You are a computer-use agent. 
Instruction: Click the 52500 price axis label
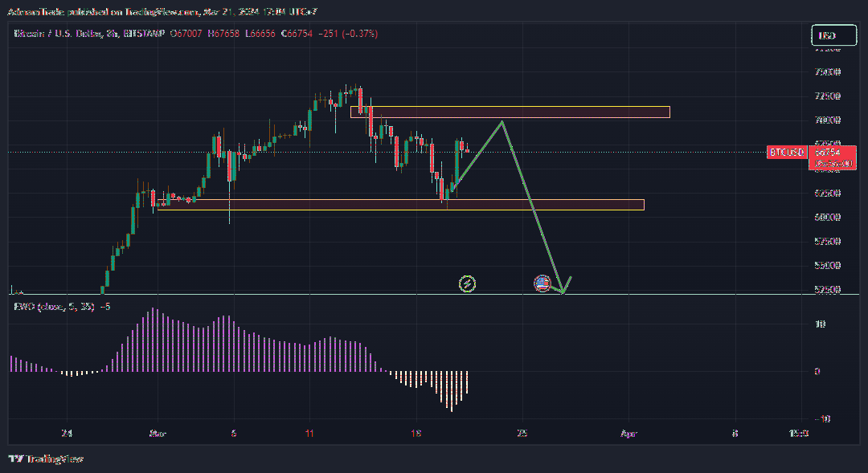[x=828, y=289]
